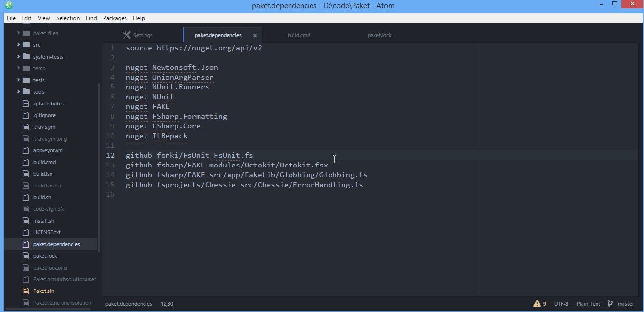Click the tree view vertical scrollbar
This screenshot has width=644, height=312.
click(x=99, y=167)
